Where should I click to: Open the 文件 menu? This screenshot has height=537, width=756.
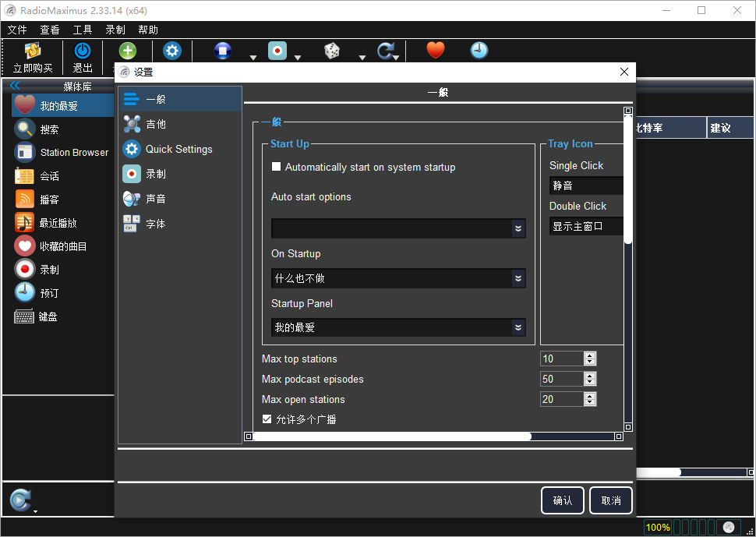click(17, 30)
